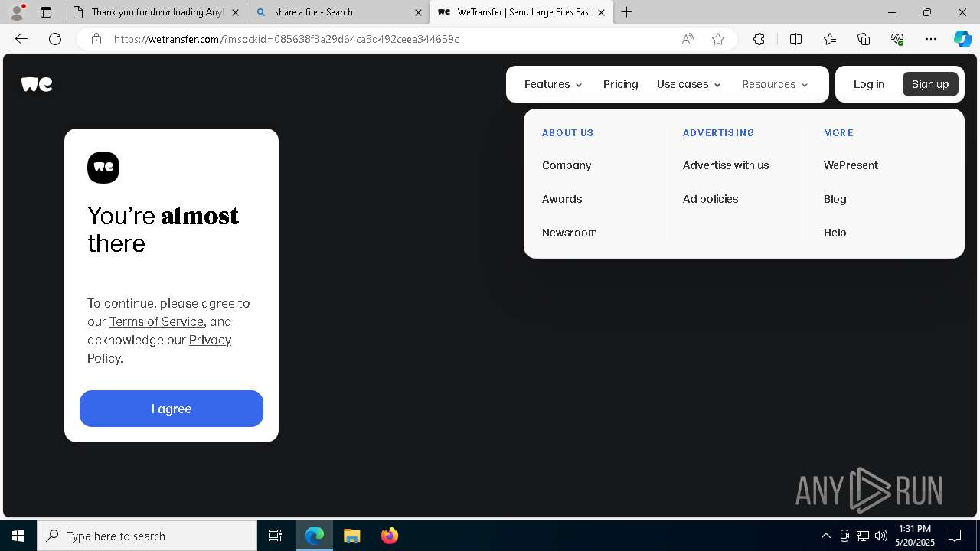Click the Sign up button
Viewport: 980px width, 551px height.
click(930, 84)
